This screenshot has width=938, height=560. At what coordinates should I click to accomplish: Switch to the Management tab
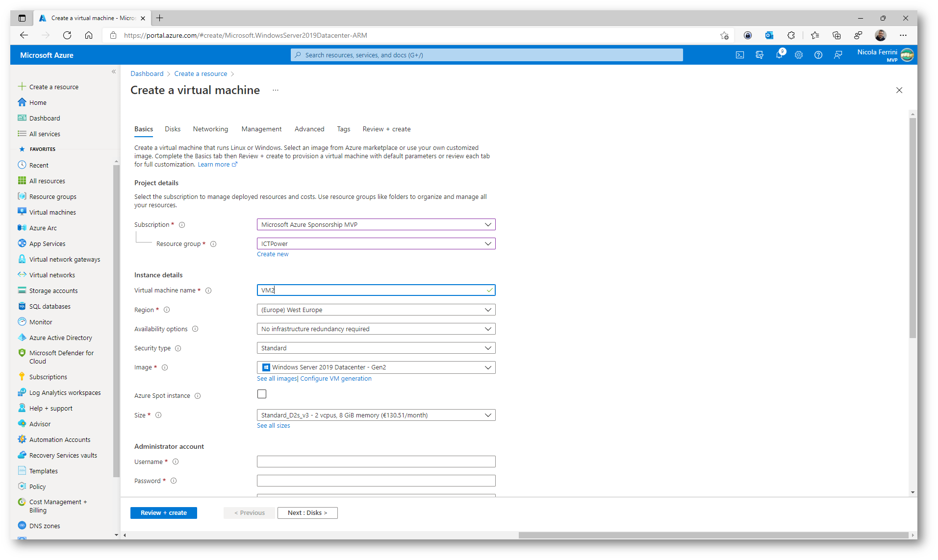click(261, 129)
